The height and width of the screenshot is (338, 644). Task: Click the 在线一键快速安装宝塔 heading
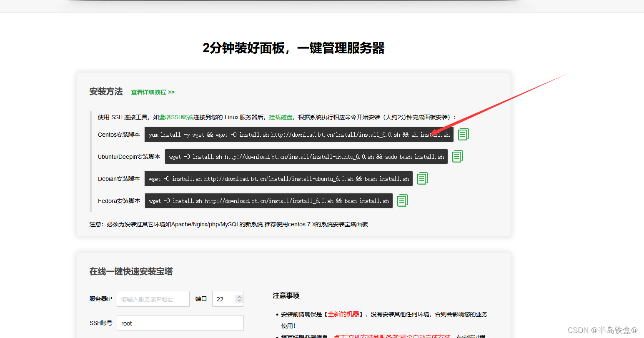pyautogui.click(x=131, y=271)
